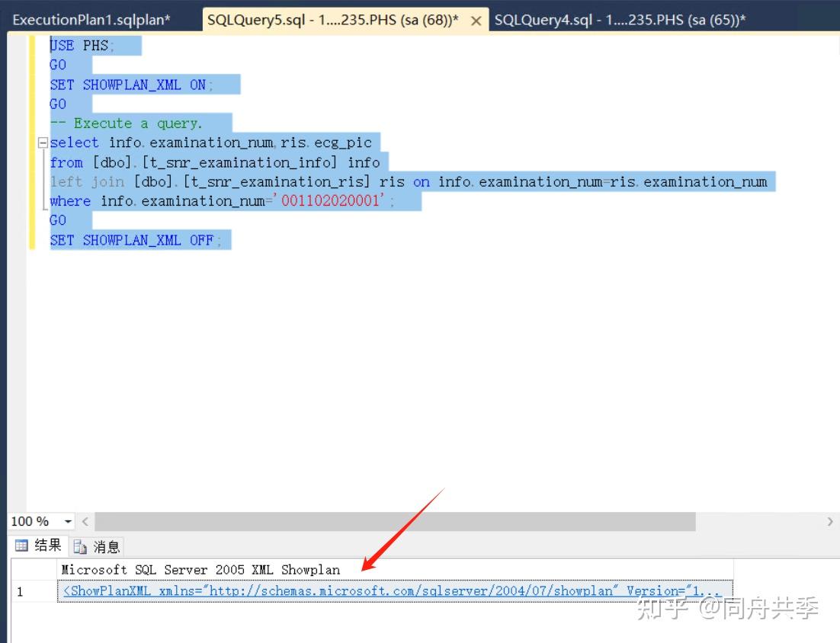Open the 100% zoom level dropdown

(x=67, y=522)
